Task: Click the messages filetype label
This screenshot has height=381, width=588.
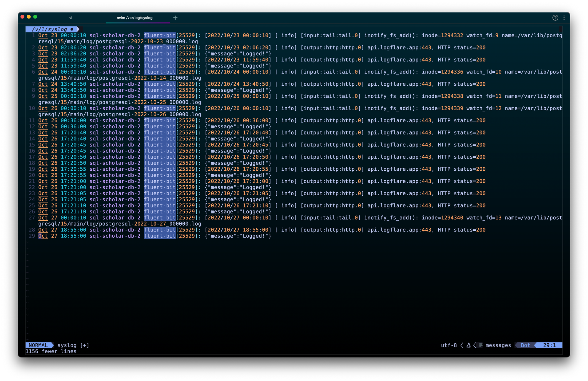Action: 498,345
